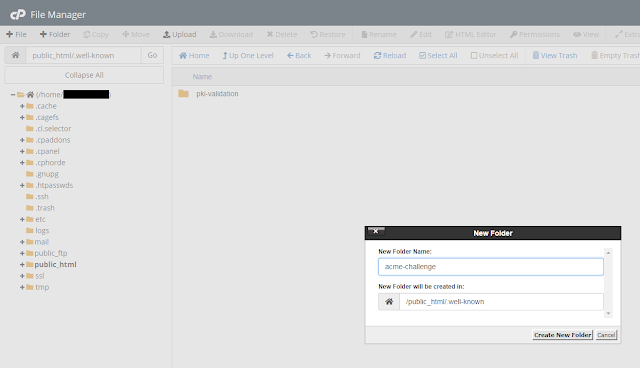The image size is (640, 368).
Task: Open the public_html folder in the tree
Action: [x=55, y=264]
